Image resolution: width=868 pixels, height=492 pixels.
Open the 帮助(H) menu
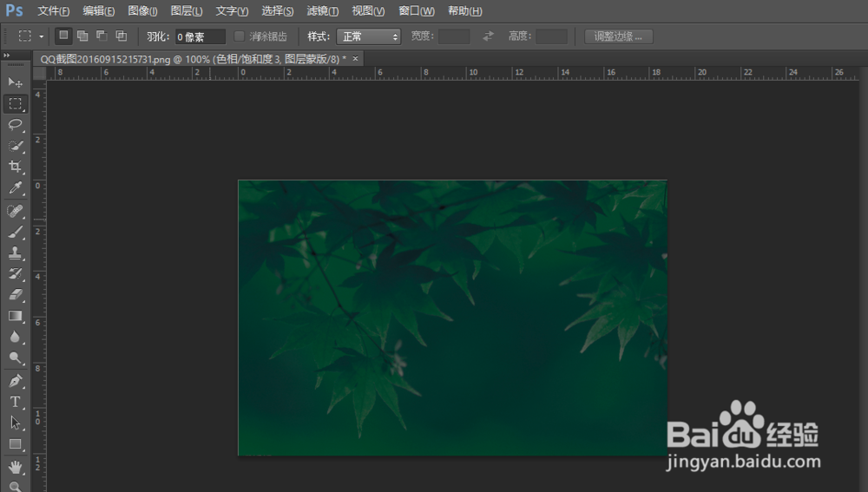click(465, 11)
